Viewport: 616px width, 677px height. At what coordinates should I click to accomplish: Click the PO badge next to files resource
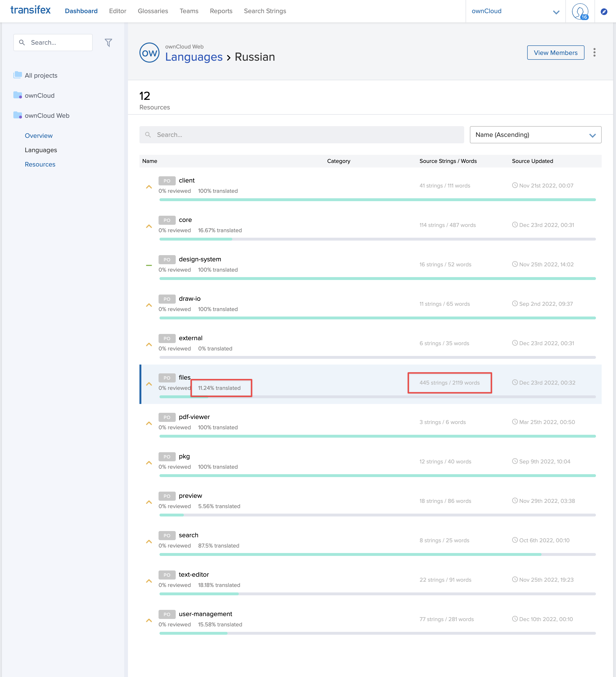(x=167, y=378)
